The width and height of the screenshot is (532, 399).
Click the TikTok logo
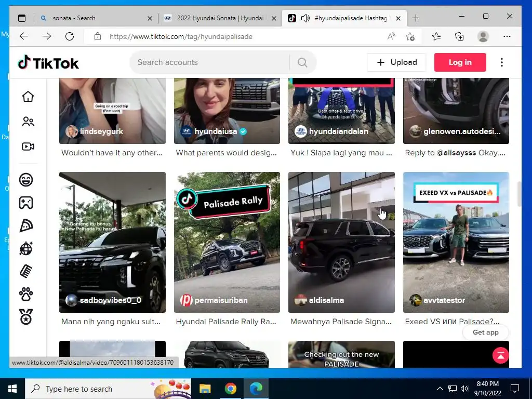click(x=48, y=63)
